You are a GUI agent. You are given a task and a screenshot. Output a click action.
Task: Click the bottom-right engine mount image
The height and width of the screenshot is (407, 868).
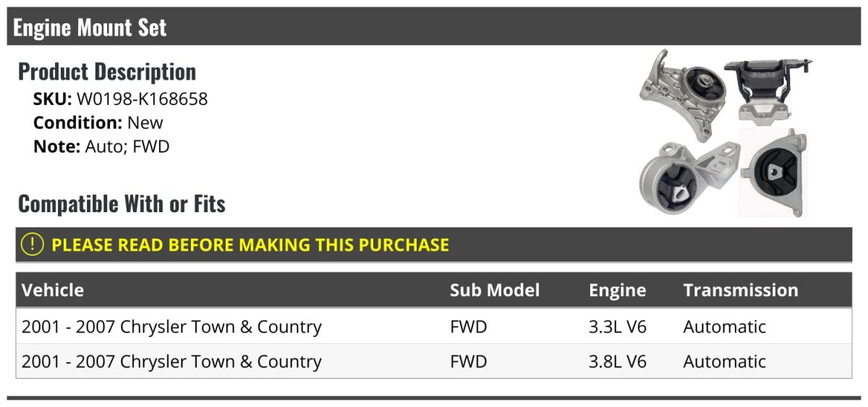click(773, 172)
